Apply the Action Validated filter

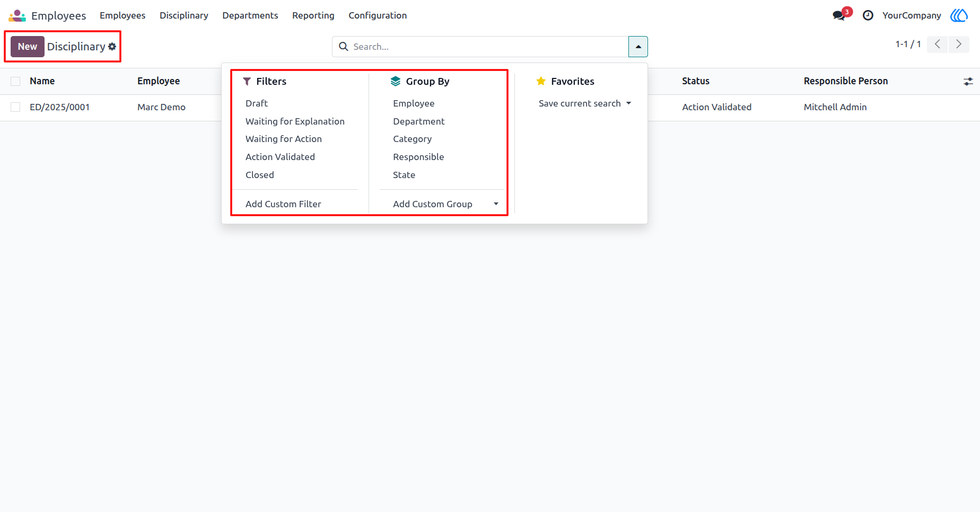(280, 157)
